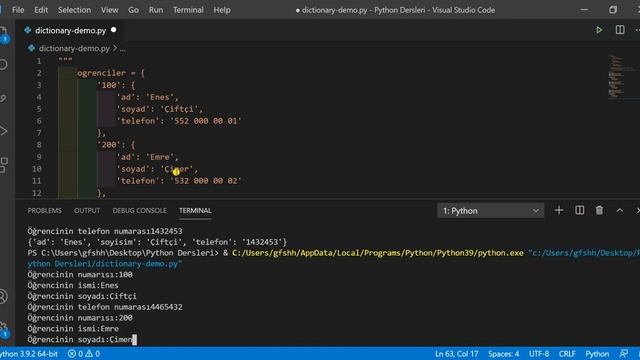Open Source Control view

click(3, 98)
